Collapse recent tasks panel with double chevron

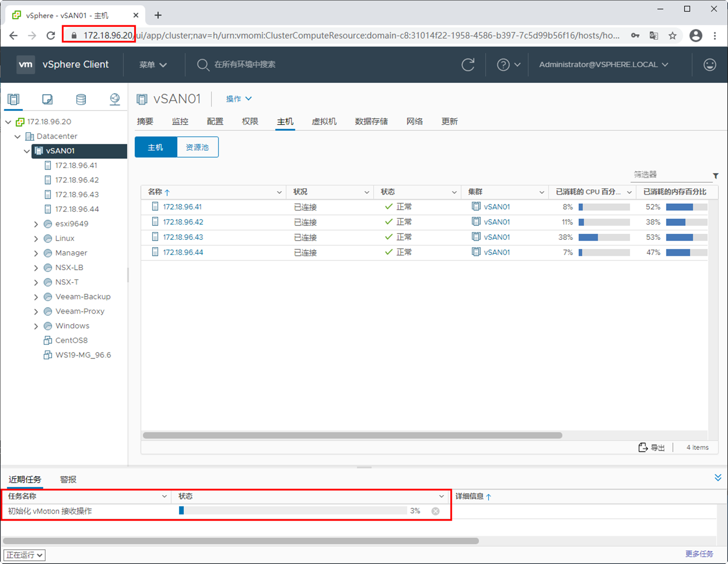(x=718, y=477)
